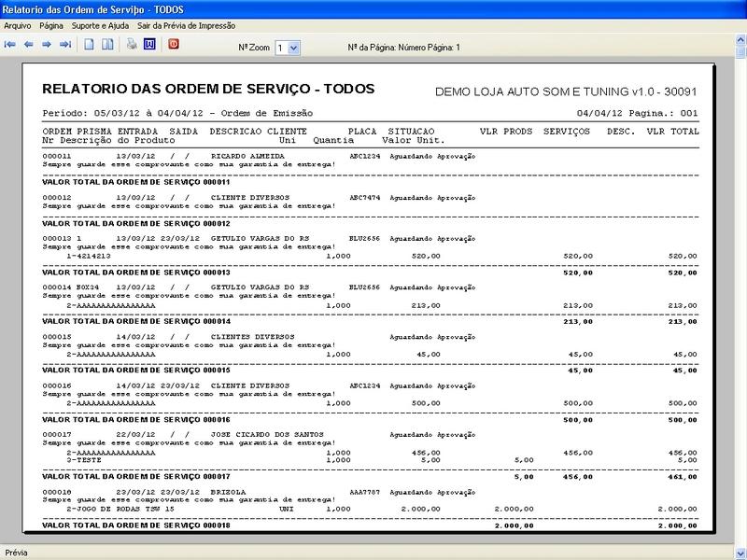
Task: Click order number 000012
Action: [57, 198]
